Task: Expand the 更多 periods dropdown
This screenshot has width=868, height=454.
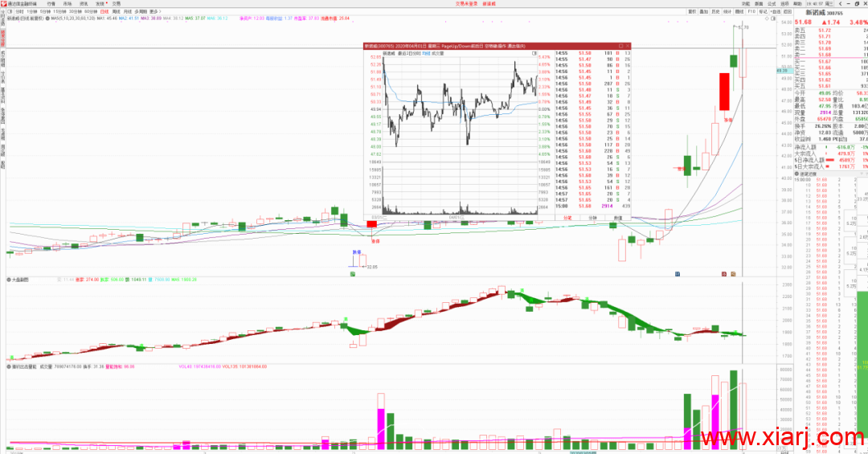Action: click(x=155, y=11)
